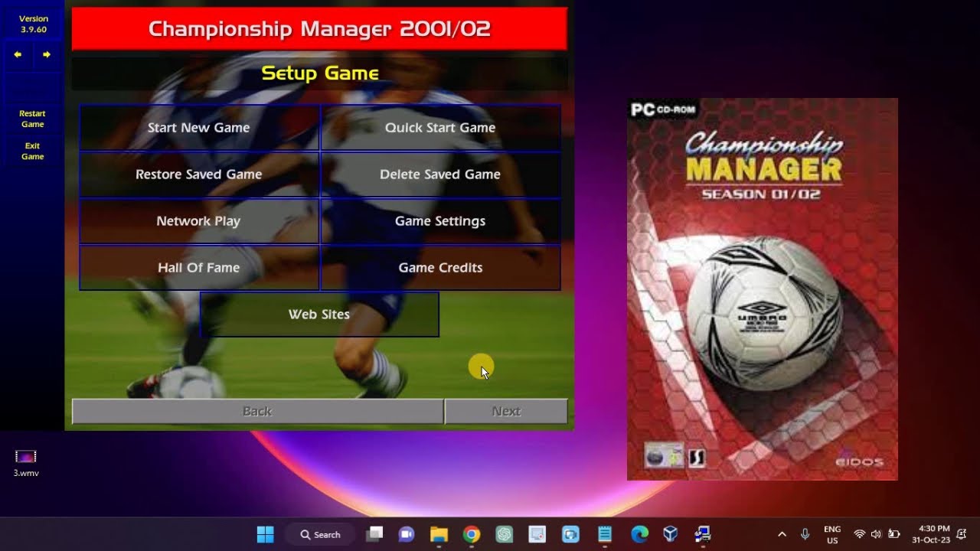Click the Championship Manager box cover image
Viewport: 980px width, 551px height.
tap(762, 289)
